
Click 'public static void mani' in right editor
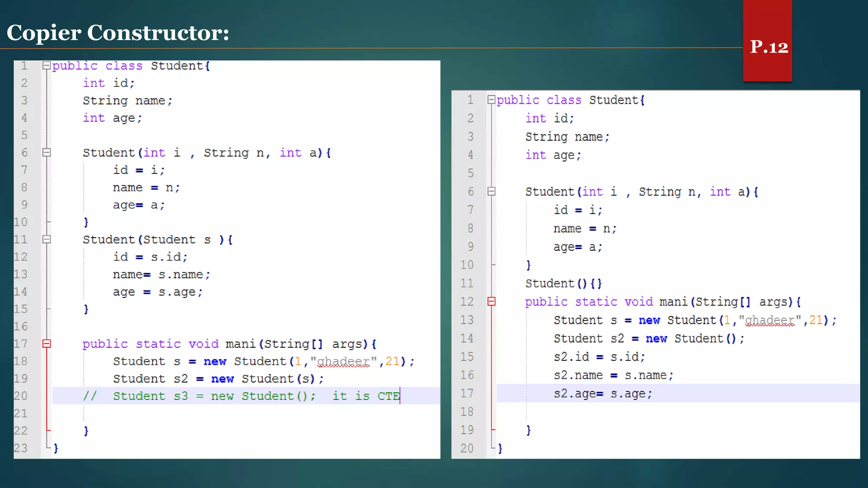(608, 302)
